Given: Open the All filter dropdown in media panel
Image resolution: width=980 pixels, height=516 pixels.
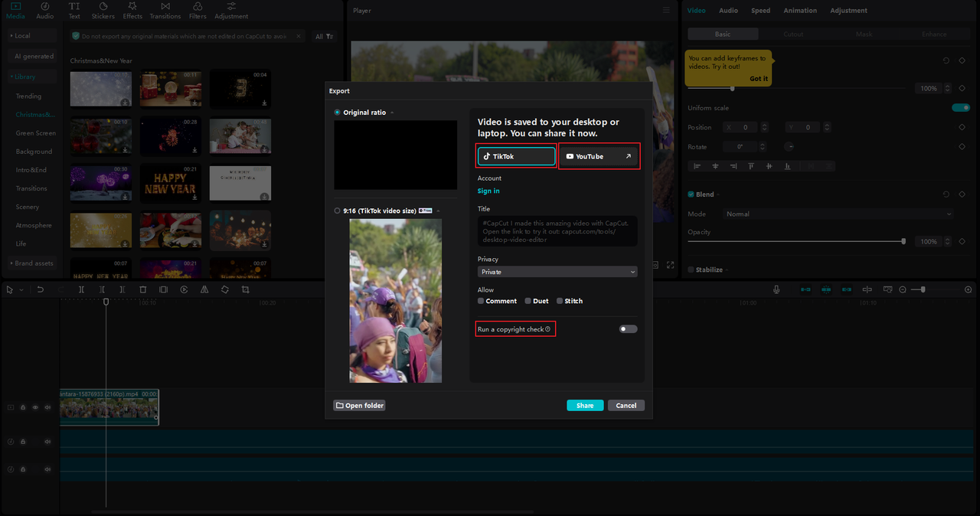Looking at the screenshot, I should click(x=324, y=36).
